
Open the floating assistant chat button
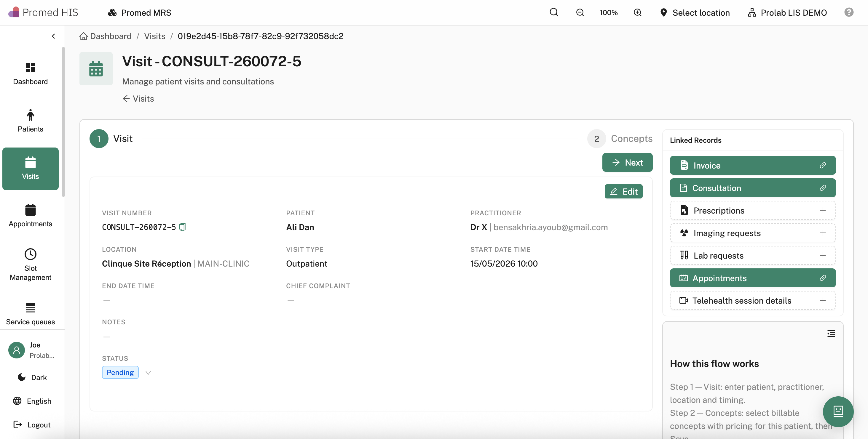click(838, 411)
